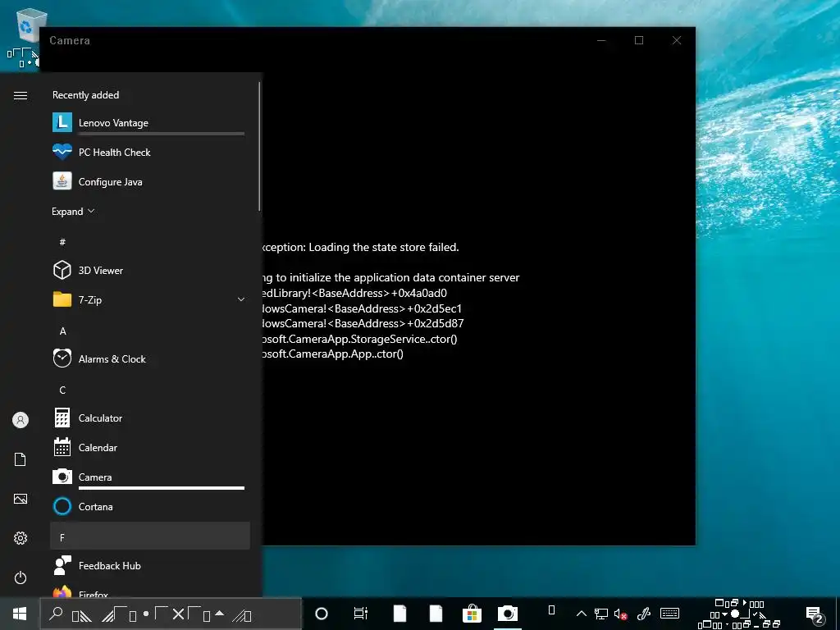
Task: Click the Cortana circle on the taskbar
Action: [322, 614]
